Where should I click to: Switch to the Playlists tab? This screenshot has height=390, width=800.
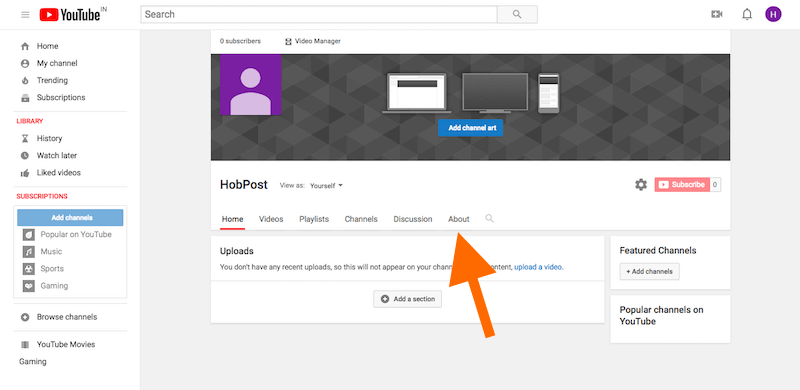click(x=314, y=219)
